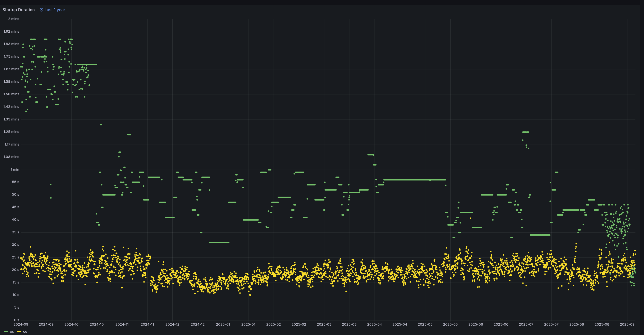This screenshot has width=644, height=335.
Task: Click the 0 s y-axis label
Action: (16, 320)
